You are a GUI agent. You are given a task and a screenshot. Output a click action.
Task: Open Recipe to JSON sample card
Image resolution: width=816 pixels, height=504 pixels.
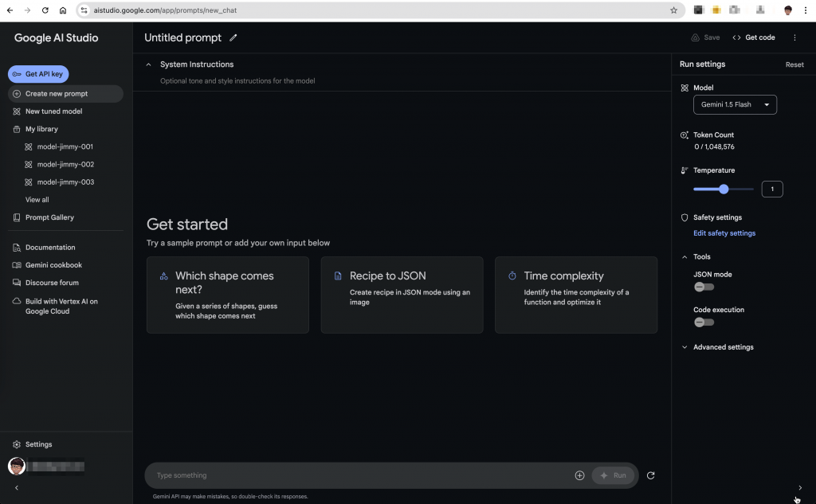pos(402,295)
